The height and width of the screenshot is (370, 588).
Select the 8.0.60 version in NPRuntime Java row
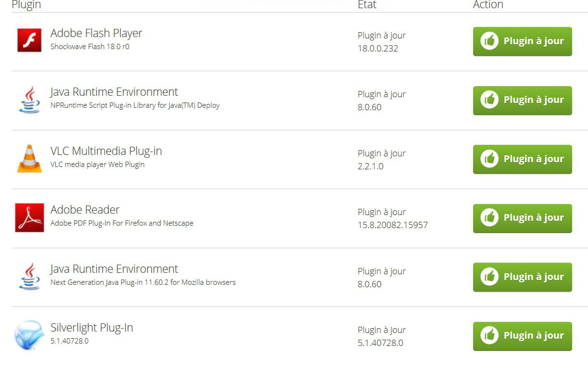click(370, 107)
